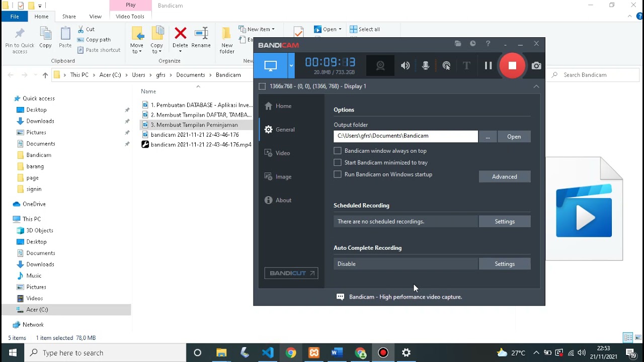Click the Paste icon in Explorer ribbon
644x362 pixels.
[65, 38]
